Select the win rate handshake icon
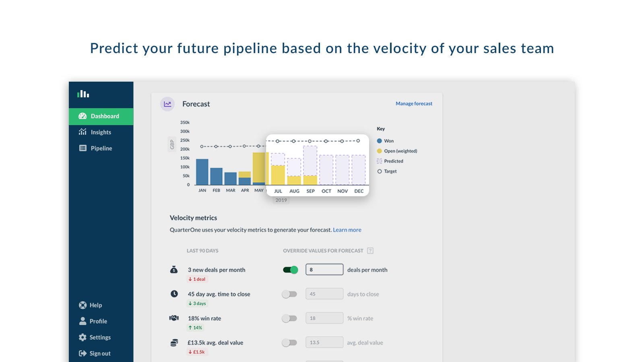Viewport: 644px width, 362px height. click(x=174, y=318)
